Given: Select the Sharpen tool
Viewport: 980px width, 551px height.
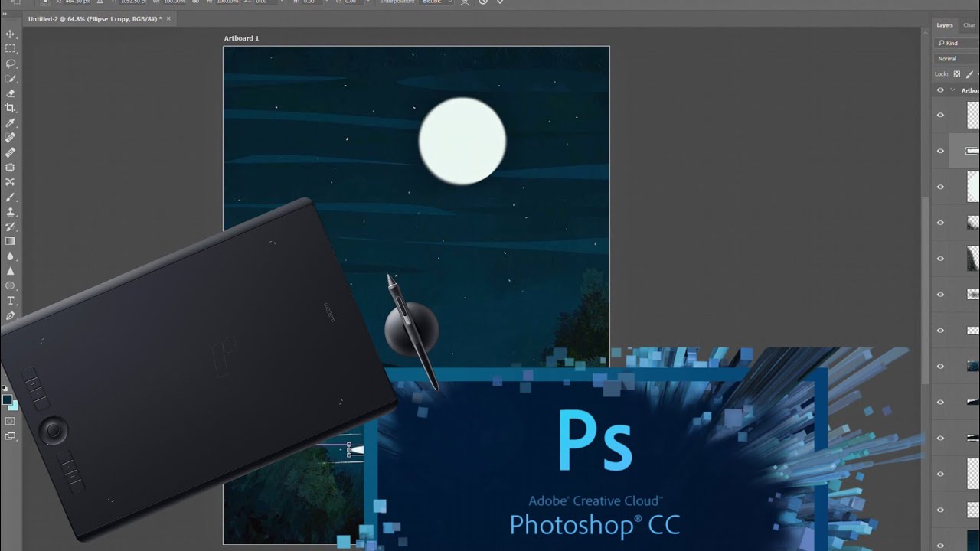Looking at the screenshot, I should pyautogui.click(x=11, y=271).
